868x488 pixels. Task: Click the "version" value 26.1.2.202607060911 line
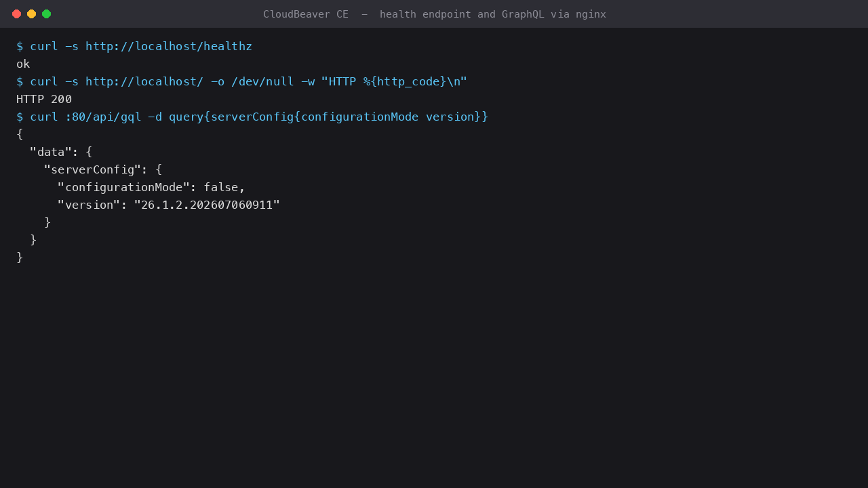[x=169, y=205]
